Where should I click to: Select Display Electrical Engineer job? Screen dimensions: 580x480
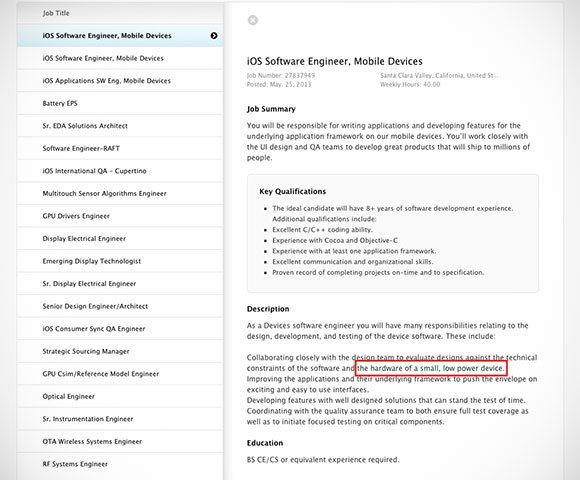tap(120, 239)
